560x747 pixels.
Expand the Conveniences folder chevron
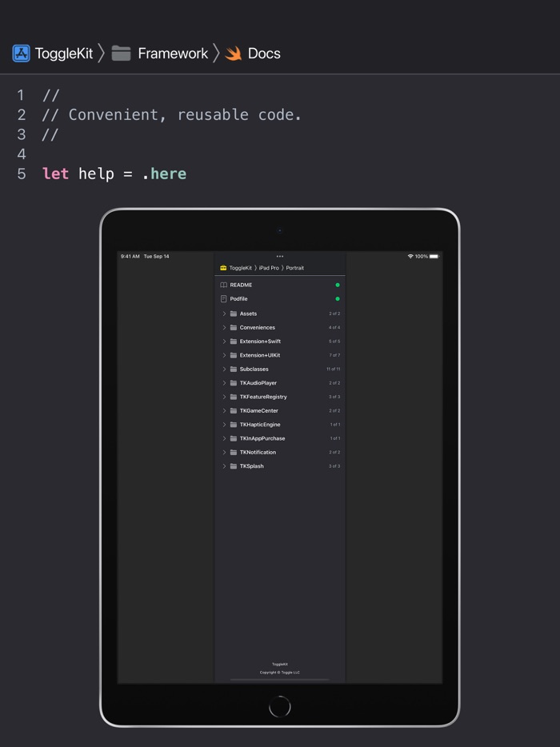224,328
